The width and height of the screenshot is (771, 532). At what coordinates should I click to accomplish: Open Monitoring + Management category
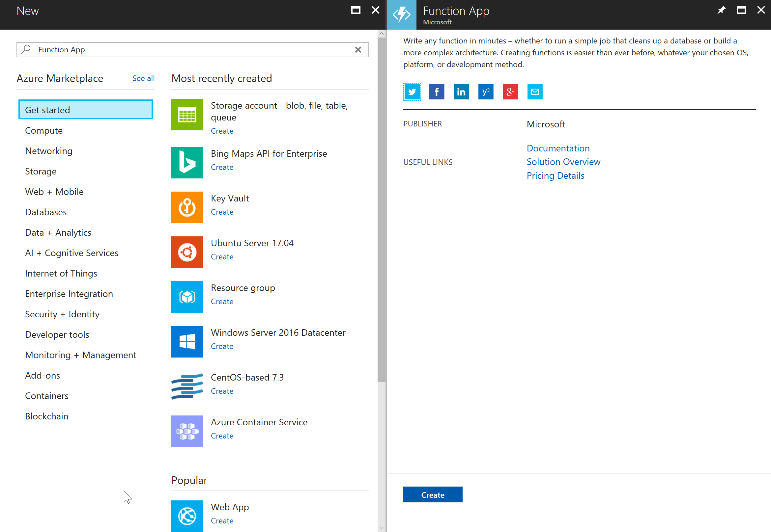[81, 355]
